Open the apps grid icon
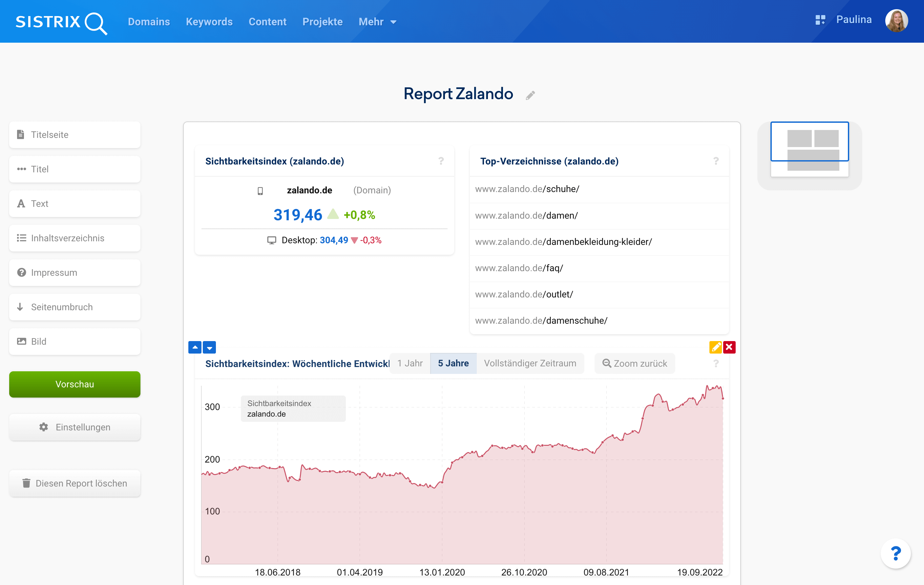The width and height of the screenshot is (924, 585). 820,20
